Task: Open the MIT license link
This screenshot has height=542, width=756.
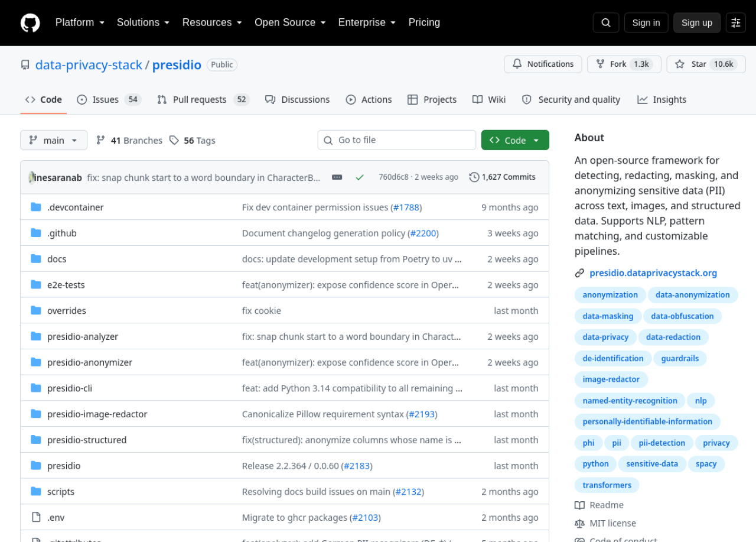Action: (605, 523)
